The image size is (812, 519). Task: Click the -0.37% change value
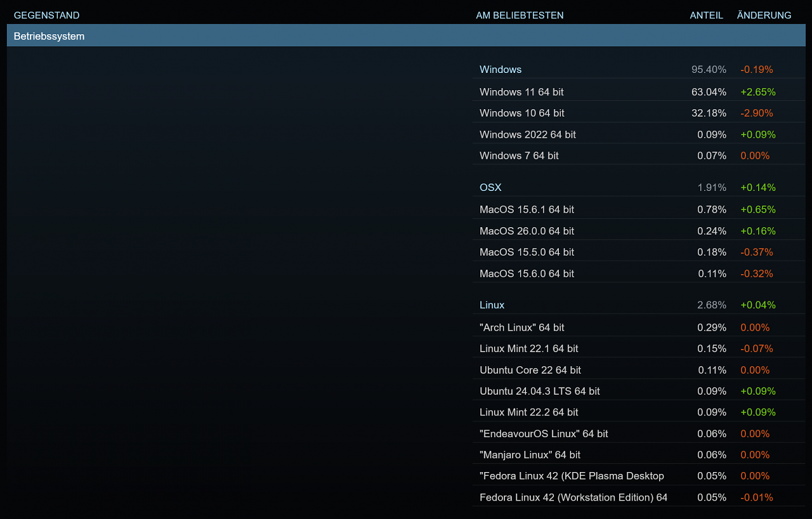pos(757,252)
